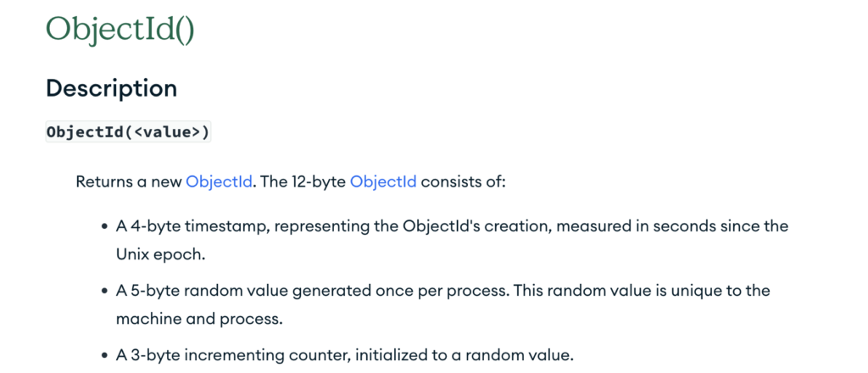This screenshot has width=868, height=373.
Task: Click the ObjectId(<value>) code snippet
Action: tap(129, 133)
